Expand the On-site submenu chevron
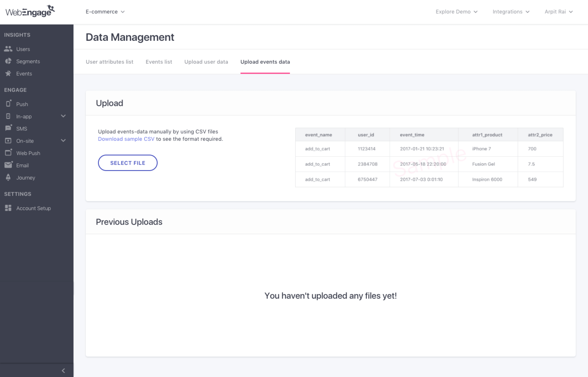Viewport: 588px width, 377px height. (x=63, y=141)
